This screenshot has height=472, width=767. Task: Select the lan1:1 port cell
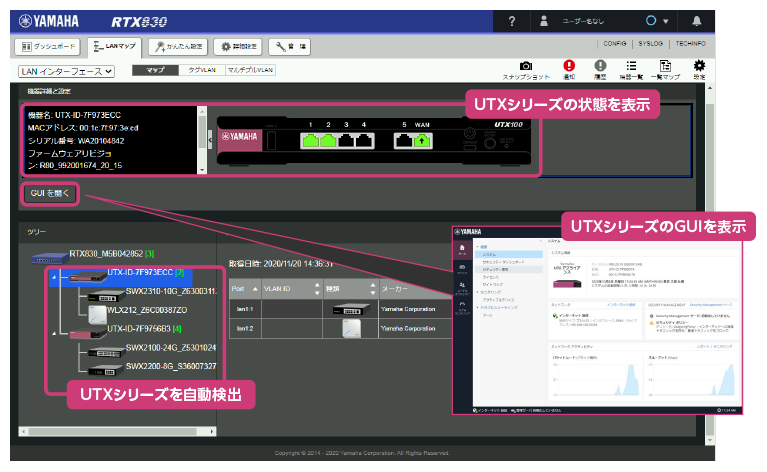(245, 309)
